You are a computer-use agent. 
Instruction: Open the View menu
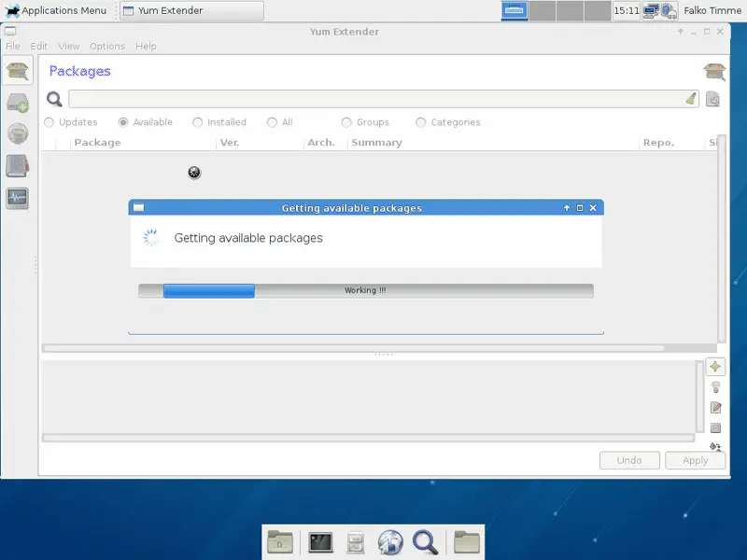coord(68,46)
